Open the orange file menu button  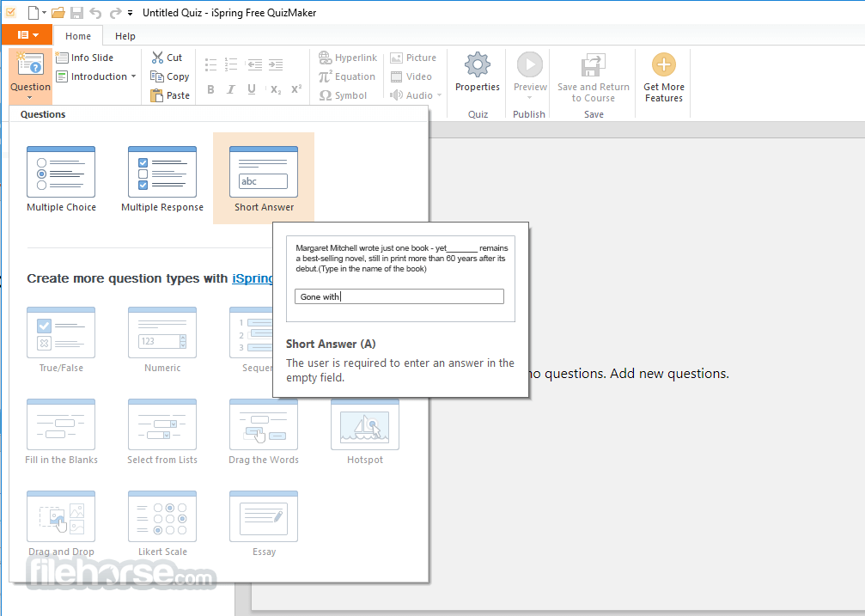pyautogui.click(x=27, y=34)
